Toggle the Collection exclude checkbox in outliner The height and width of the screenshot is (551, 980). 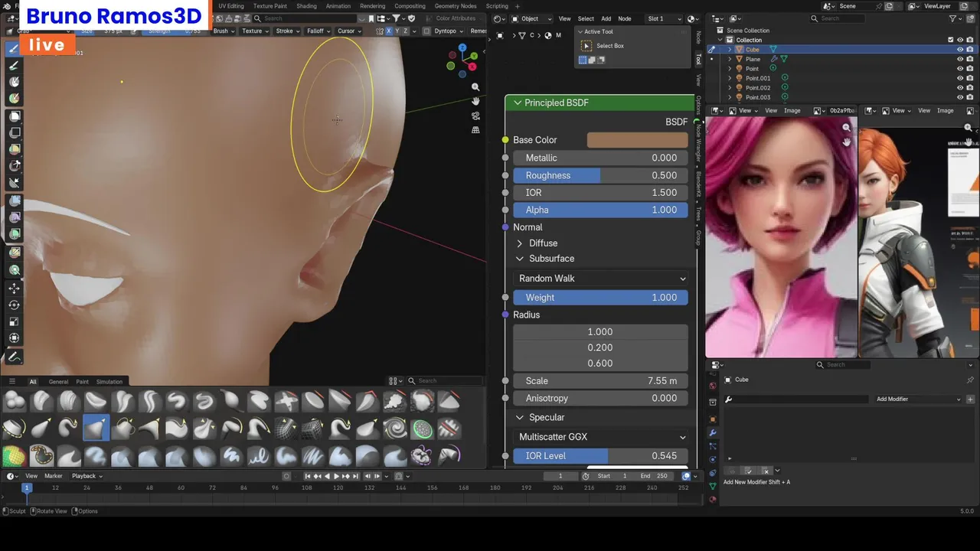pyautogui.click(x=951, y=40)
